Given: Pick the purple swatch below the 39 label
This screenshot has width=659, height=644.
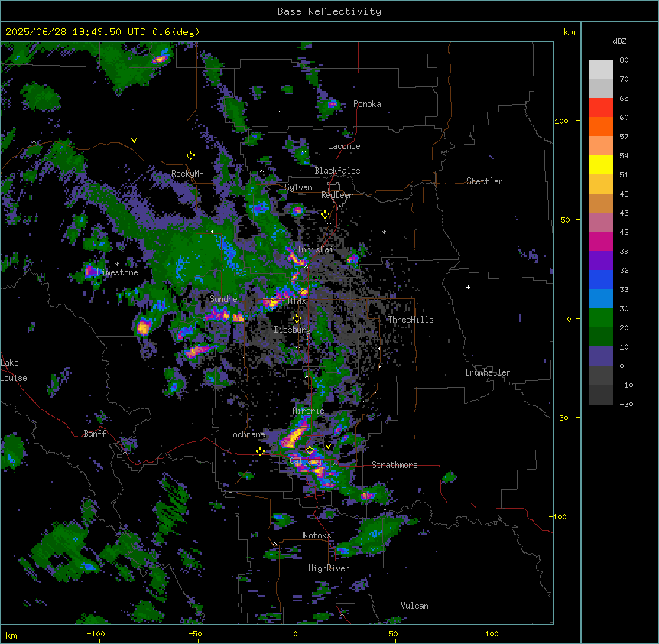Looking at the screenshot, I should tap(601, 260).
